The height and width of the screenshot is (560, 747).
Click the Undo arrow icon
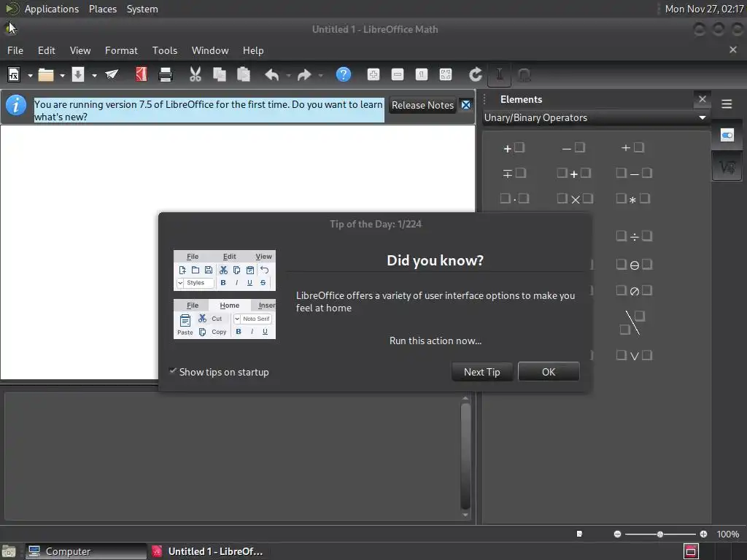pyautogui.click(x=272, y=75)
